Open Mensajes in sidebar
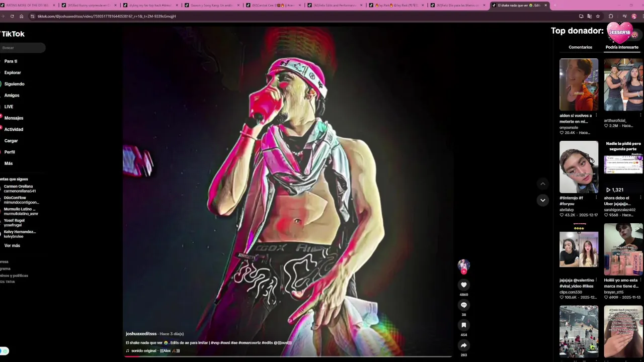The width and height of the screenshot is (644, 362). [x=14, y=118]
